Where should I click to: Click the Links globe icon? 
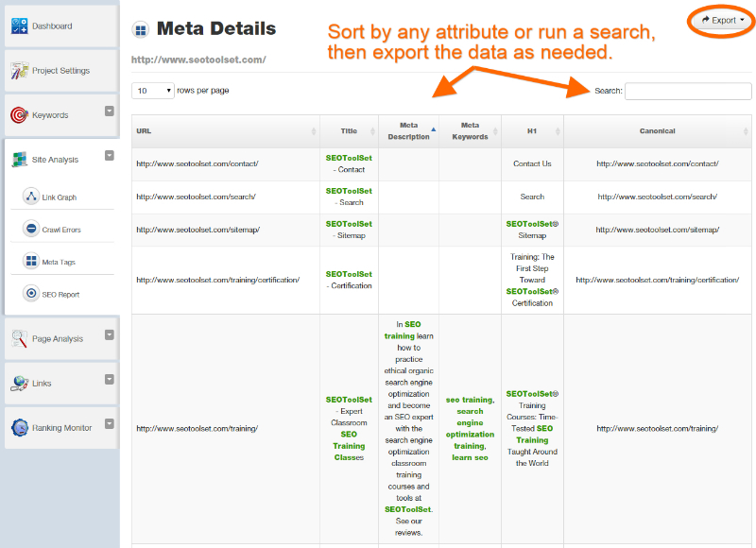pos(19,384)
